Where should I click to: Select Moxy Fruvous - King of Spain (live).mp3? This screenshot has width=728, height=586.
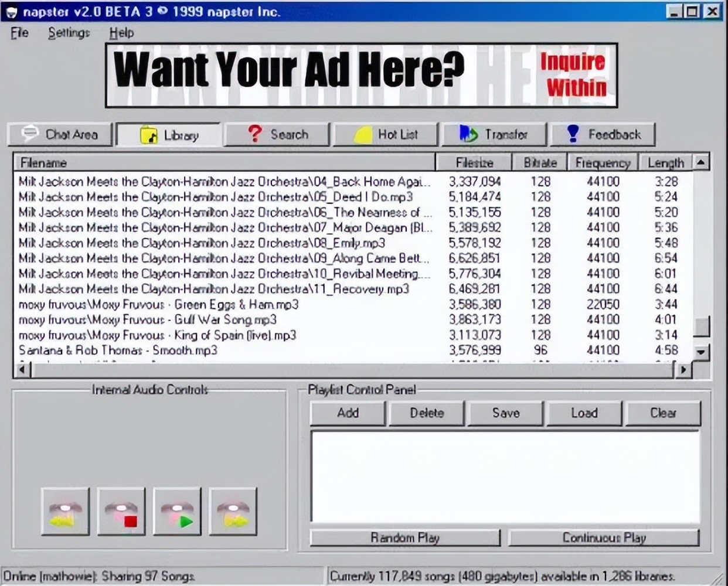point(353,335)
